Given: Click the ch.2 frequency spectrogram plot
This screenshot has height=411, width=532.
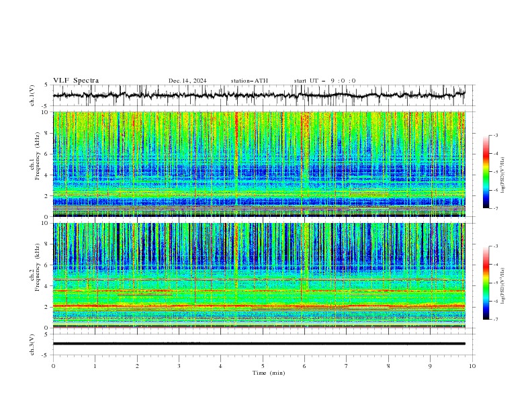Looking at the screenshot, I should [x=259, y=275].
